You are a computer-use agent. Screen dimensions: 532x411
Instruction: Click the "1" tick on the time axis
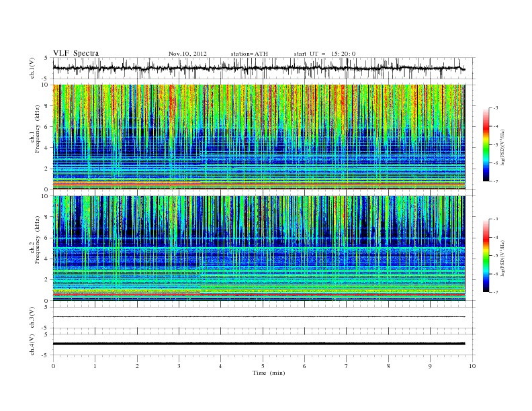95,366
